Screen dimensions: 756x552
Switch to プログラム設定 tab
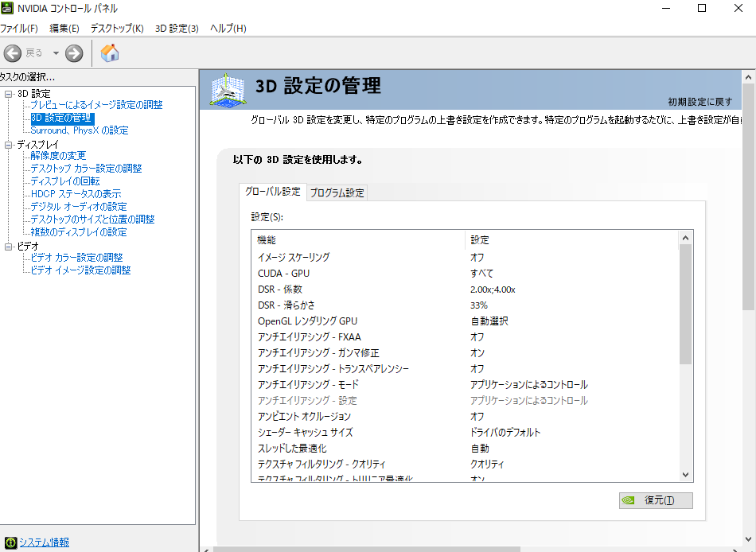point(337,192)
